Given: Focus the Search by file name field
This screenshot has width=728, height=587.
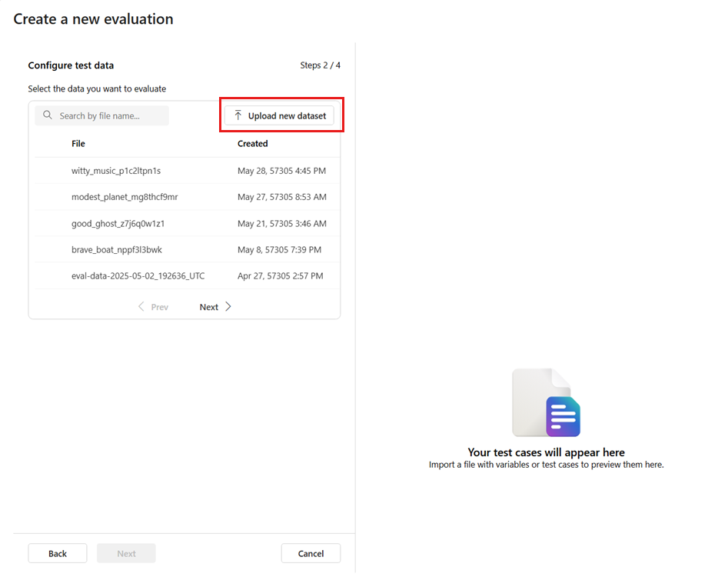Looking at the screenshot, I should pos(101,115).
